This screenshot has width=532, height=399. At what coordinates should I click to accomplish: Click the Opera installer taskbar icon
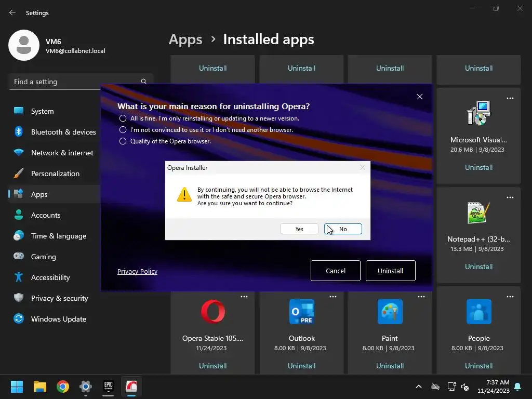coord(131,387)
